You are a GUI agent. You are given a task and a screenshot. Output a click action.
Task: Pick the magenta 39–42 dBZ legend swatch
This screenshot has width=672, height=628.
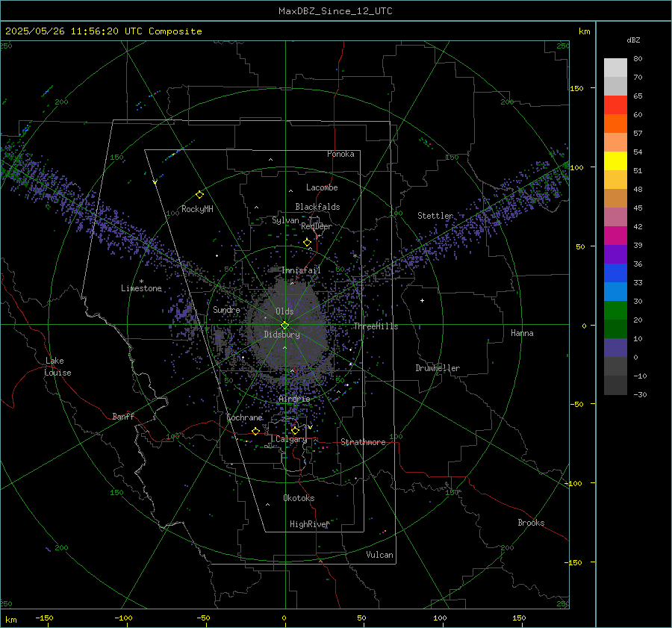pyautogui.click(x=615, y=236)
